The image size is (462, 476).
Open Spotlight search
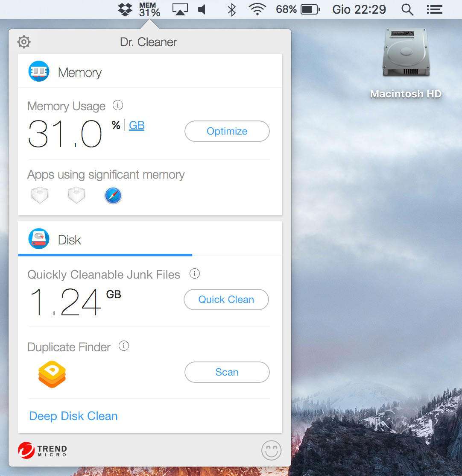407,9
